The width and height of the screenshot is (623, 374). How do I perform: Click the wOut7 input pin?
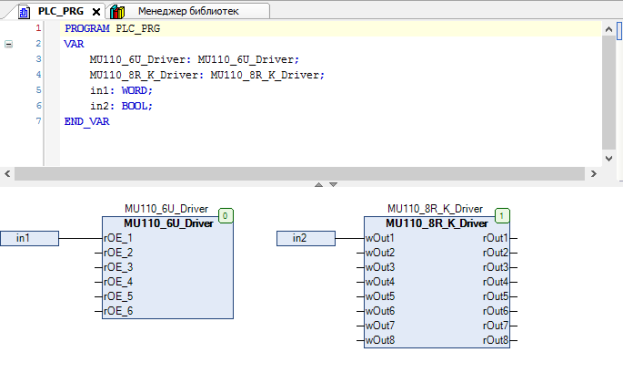coord(380,326)
